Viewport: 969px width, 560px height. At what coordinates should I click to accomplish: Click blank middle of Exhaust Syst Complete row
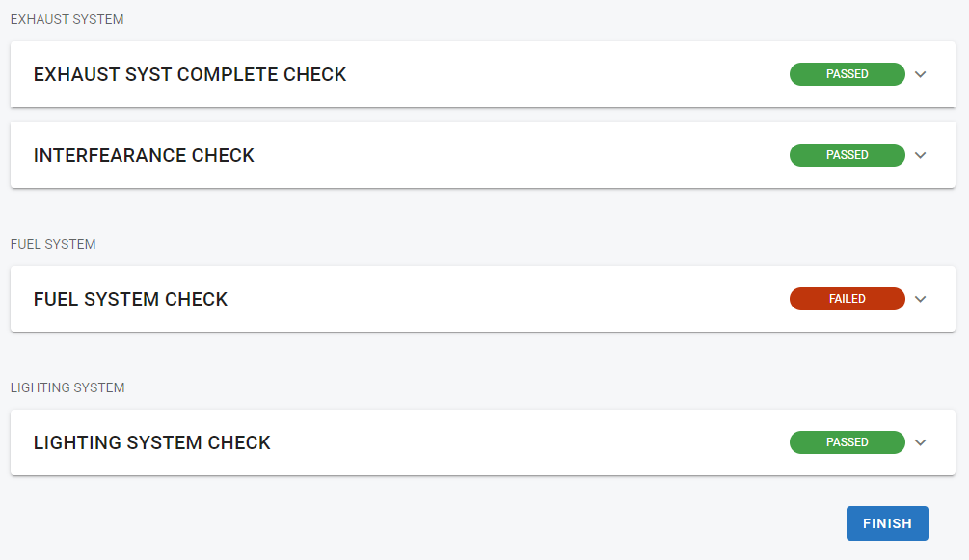(x=569, y=74)
